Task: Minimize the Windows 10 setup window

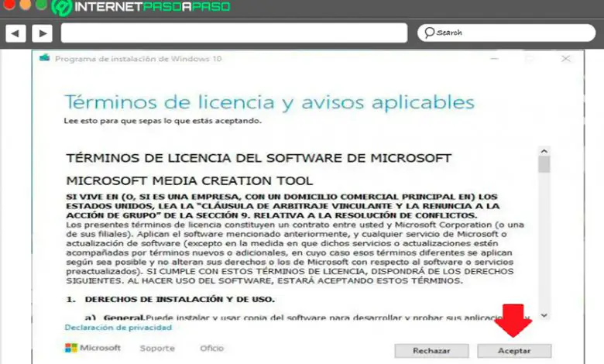Action: pyautogui.click(x=495, y=59)
